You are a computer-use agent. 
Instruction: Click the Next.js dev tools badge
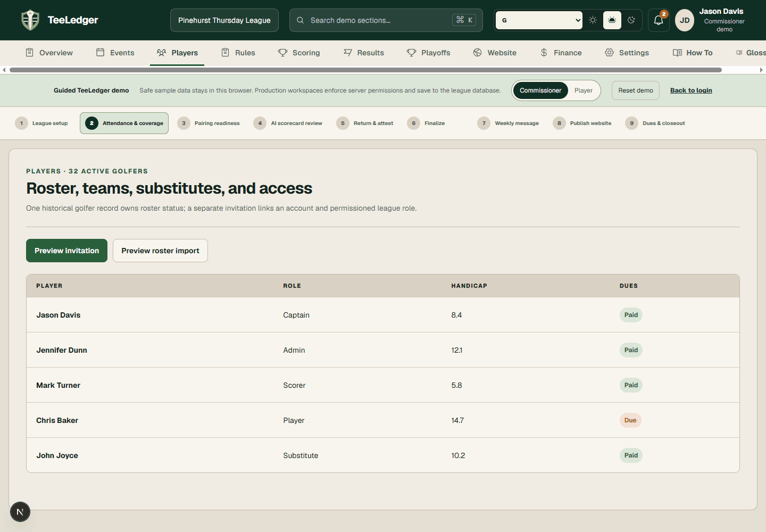point(20,512)
